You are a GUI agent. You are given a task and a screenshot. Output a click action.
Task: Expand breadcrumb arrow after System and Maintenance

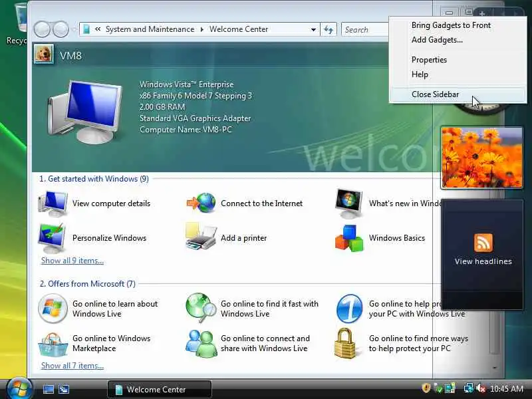(x=202, y=29)
